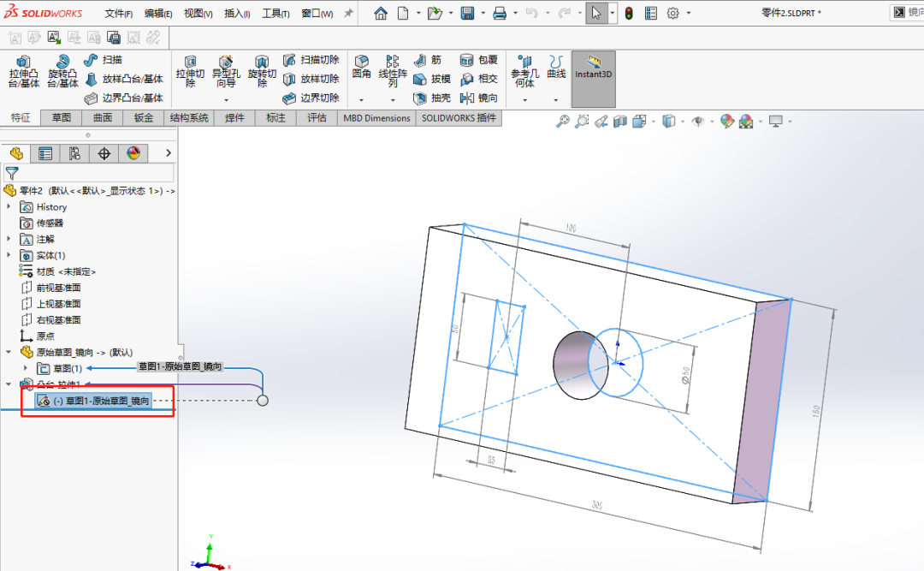
Task: Switch to DimXpertManager crosshair tab
Action: [x=104, y=153]
